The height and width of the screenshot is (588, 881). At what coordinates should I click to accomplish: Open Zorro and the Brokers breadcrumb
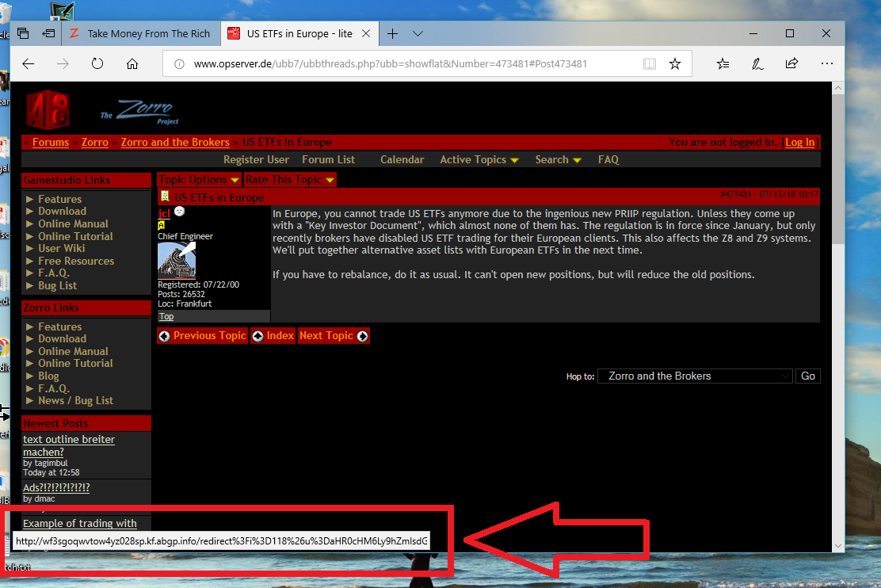[175, 142]
